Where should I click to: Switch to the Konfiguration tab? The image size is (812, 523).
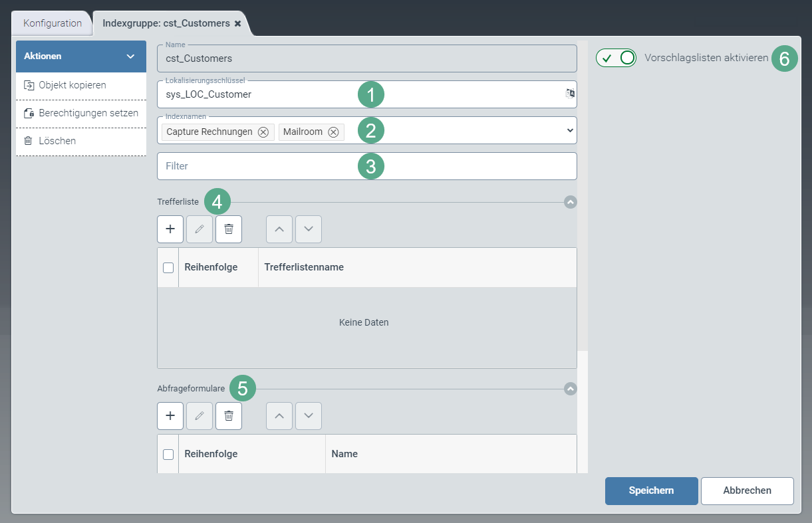pos(53,23)
